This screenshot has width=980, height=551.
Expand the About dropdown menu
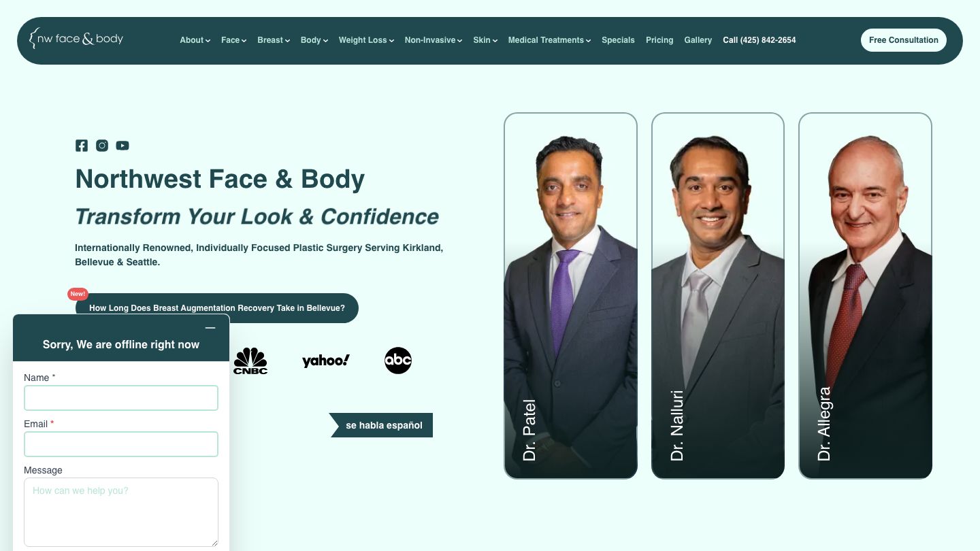coord(195,40)
